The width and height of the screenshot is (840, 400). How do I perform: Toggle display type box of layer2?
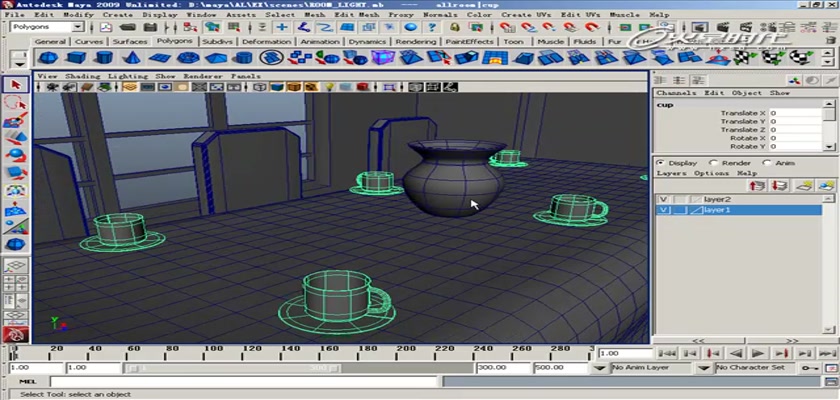679,199
